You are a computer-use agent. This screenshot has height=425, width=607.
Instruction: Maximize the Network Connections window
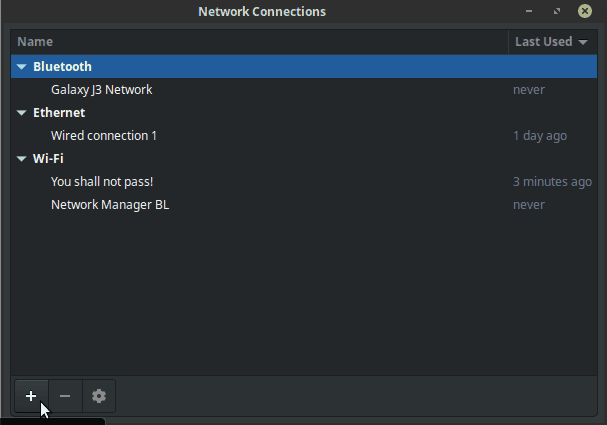point(556,12)
